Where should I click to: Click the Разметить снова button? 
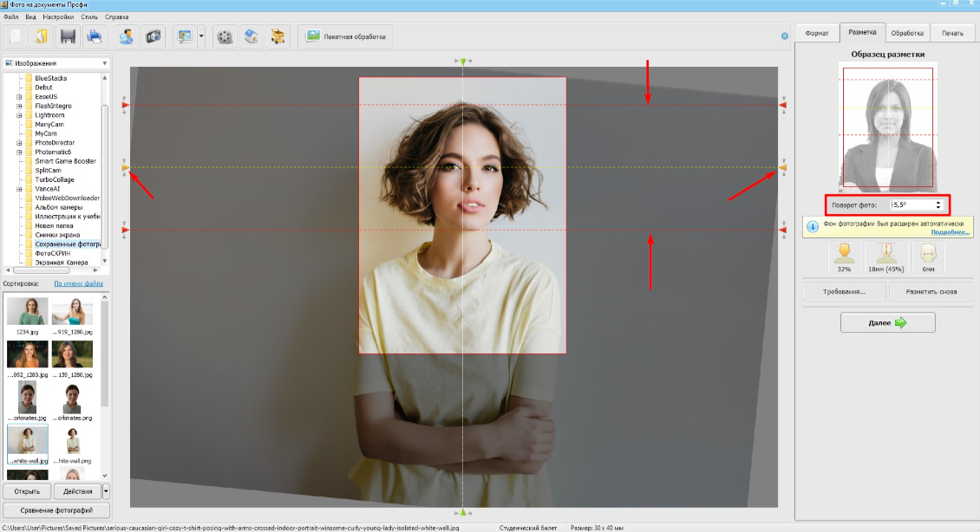[x=931, y=291]
